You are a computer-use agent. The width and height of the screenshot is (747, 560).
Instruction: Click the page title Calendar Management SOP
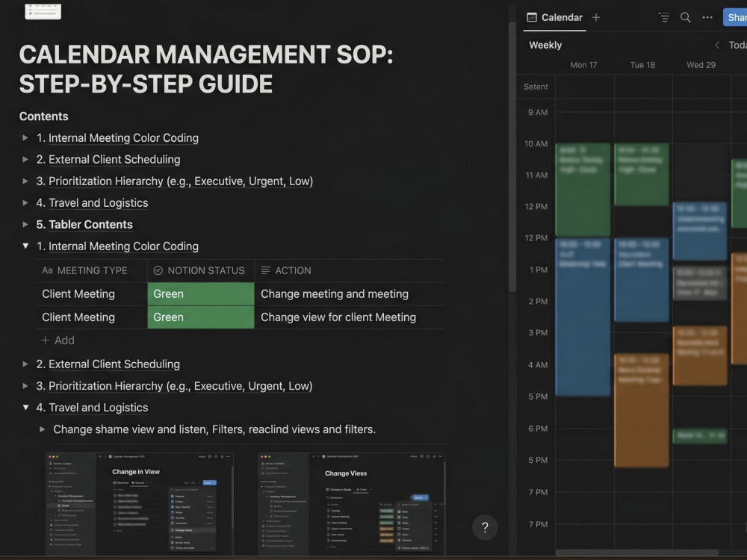coord(206,69)
